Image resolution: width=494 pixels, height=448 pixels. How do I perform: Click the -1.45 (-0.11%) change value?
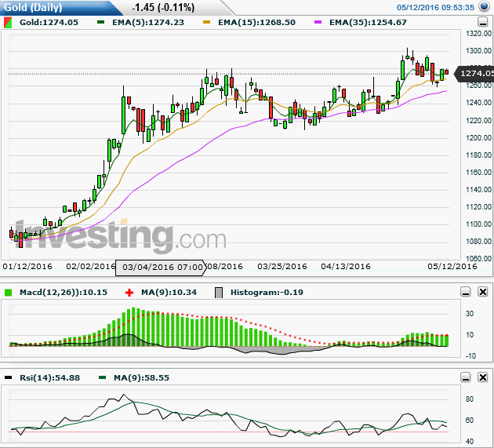pyautogui.click(x=163, y=7)
